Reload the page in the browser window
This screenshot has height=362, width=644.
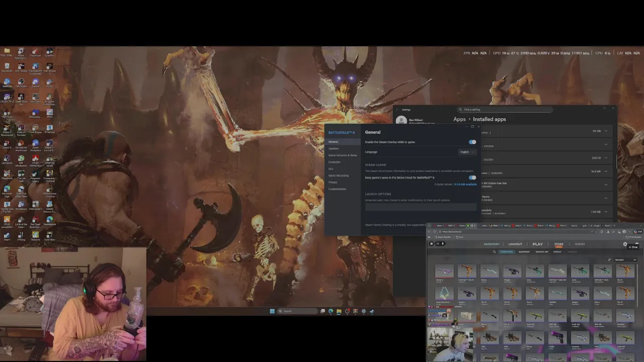pyautogui.click(x=435, y=232)
